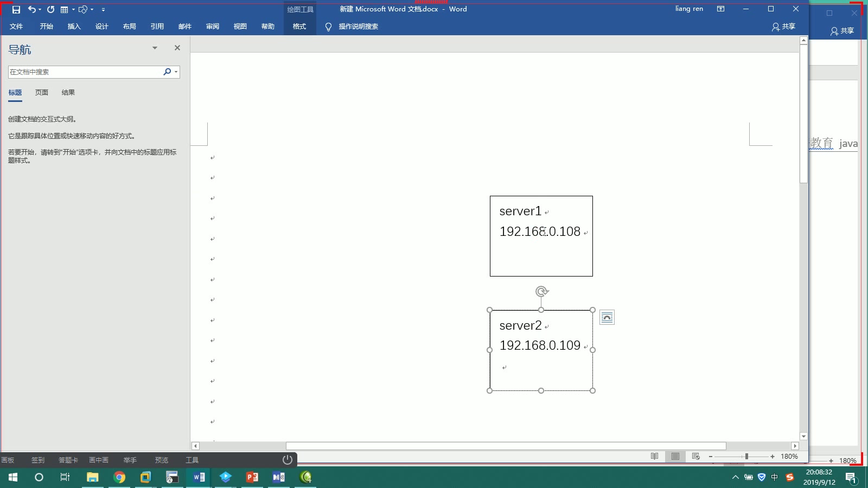Click the server1 text in the upper box
This screenshot has width=868, height=488.
[x=520, y=211]
